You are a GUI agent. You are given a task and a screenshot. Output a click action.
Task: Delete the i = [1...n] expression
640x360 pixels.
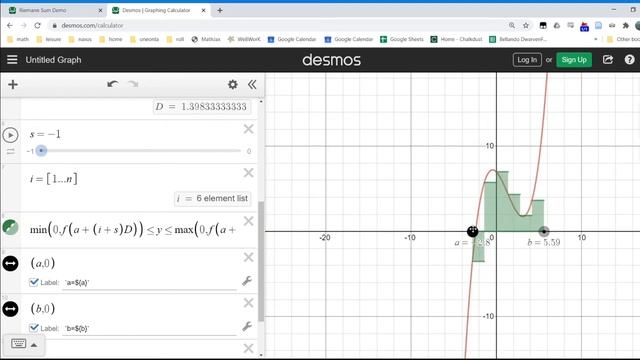click(249, 173)
